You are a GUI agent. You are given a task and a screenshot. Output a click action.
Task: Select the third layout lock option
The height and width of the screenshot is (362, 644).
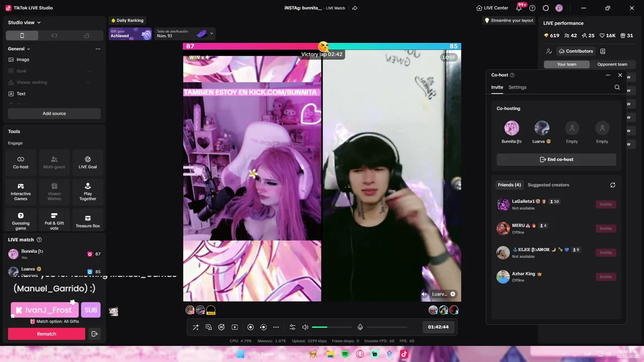click(87, 36)
